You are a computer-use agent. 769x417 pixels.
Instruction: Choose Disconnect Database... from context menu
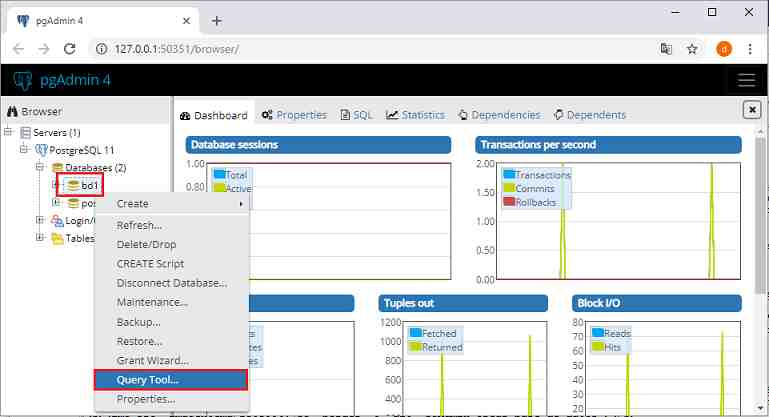172,283
